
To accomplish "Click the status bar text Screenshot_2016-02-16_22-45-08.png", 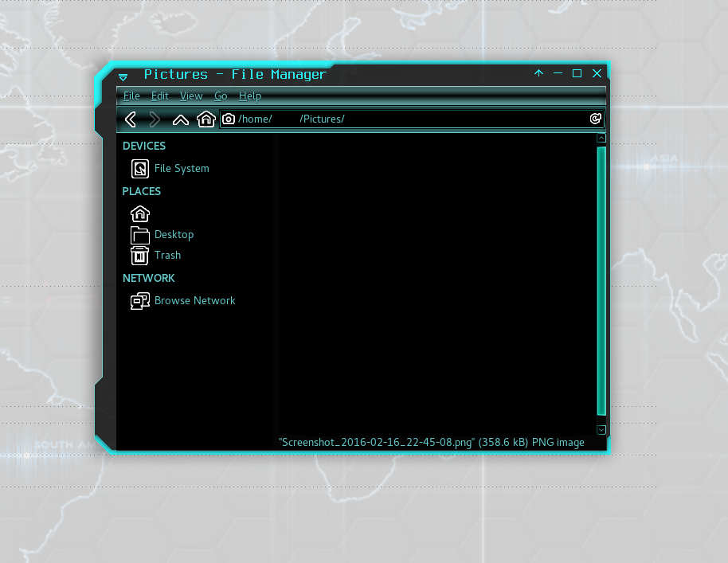I will tap(377, 442).
